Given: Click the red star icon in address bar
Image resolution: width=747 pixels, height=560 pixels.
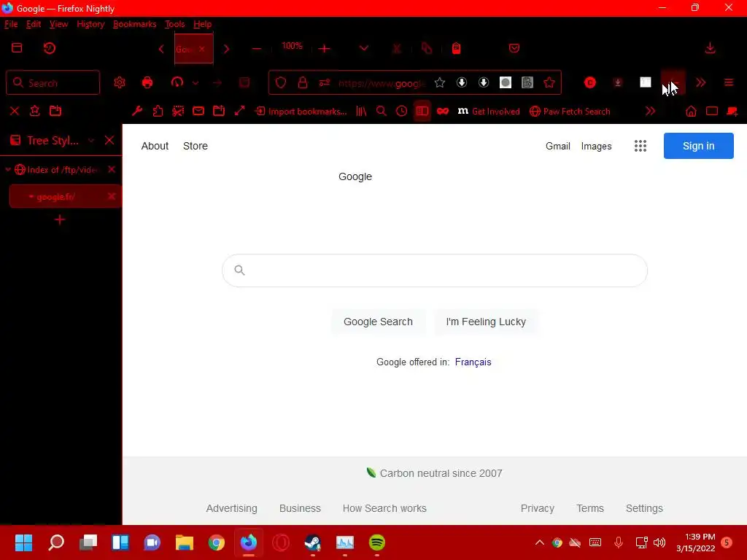Looking at the screenshot, I should (x=549, y=82).
